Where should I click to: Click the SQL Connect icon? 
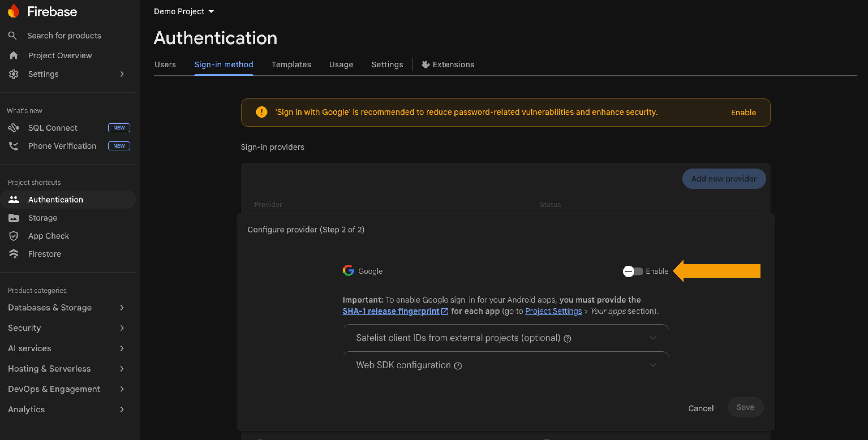coord(14,128)
